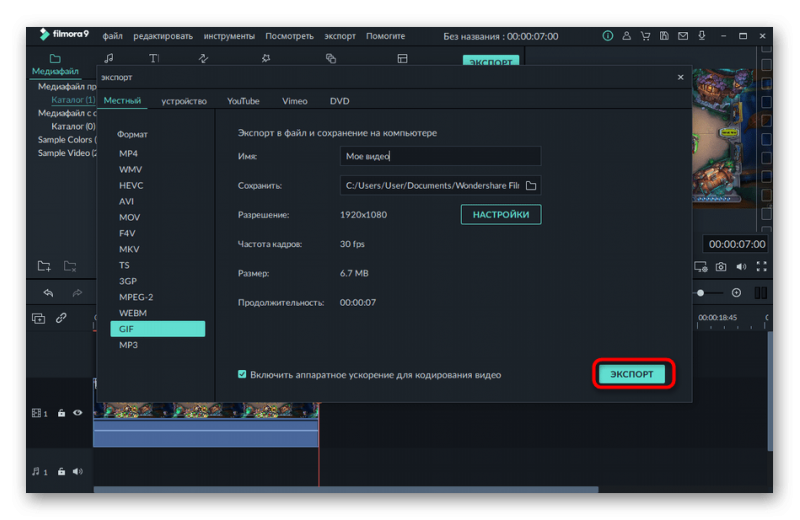Screen dimensions: 800x520
Task: Click the download icon in title bar
Action: click(702, 36)
